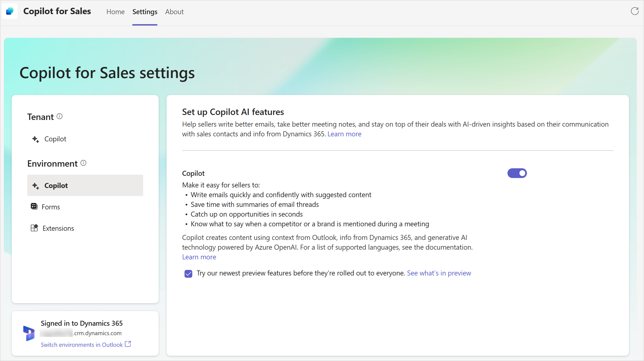Select the Settings tab

[x=145, y=12]
